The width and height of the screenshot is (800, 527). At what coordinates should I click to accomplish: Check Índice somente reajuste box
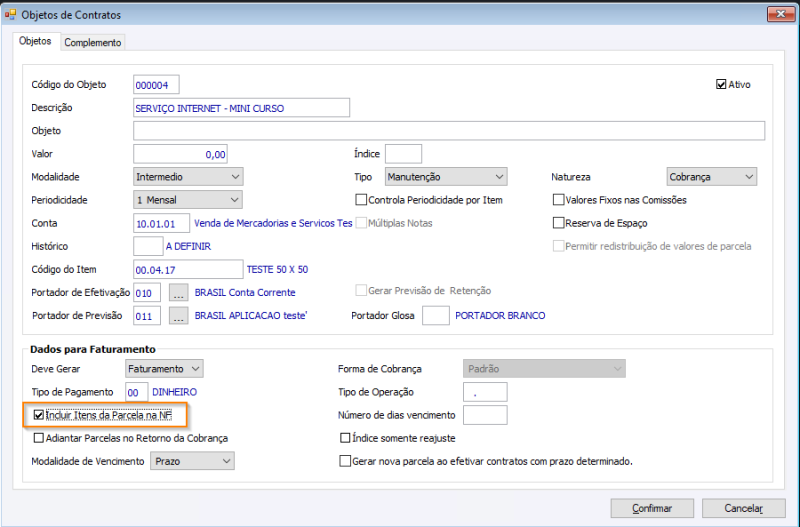(345, 438)
